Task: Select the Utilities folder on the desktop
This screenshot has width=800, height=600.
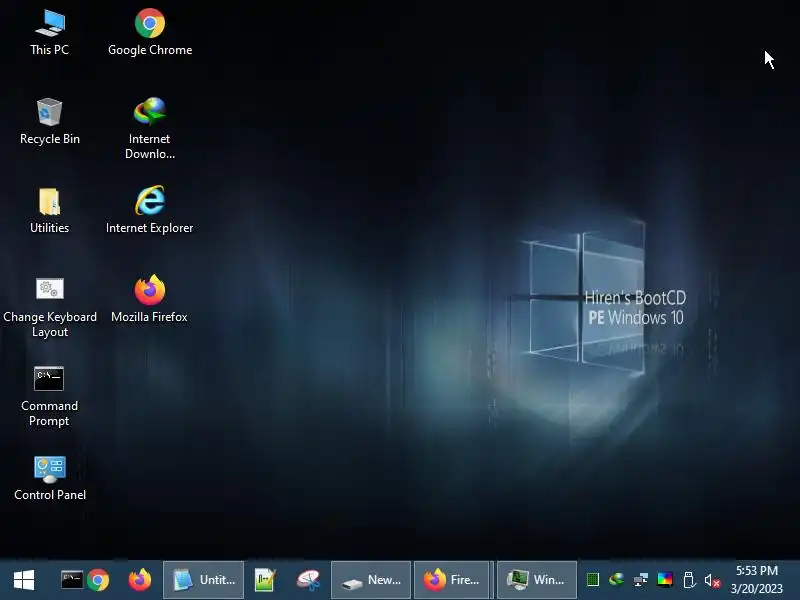Action: 49,210
